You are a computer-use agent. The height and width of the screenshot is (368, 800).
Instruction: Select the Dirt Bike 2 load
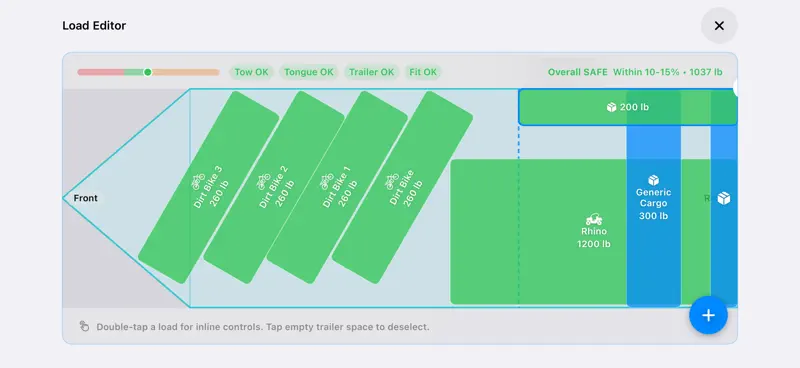coord(274,187)
